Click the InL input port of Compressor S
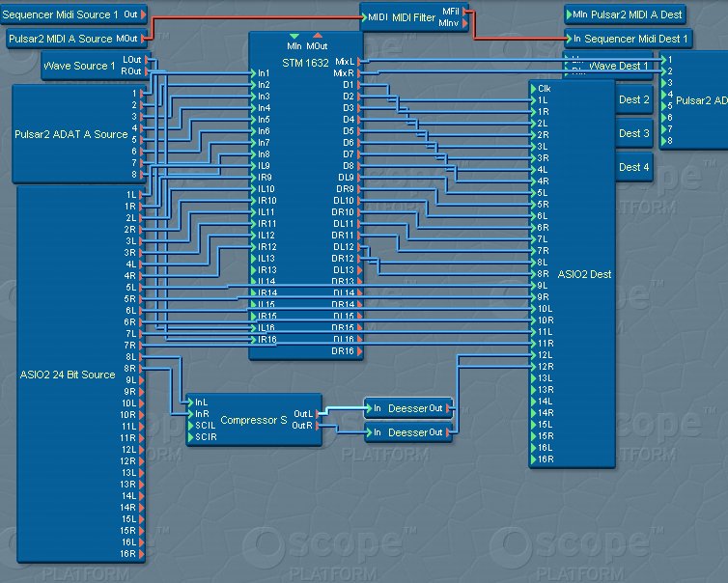 (190, 402)
